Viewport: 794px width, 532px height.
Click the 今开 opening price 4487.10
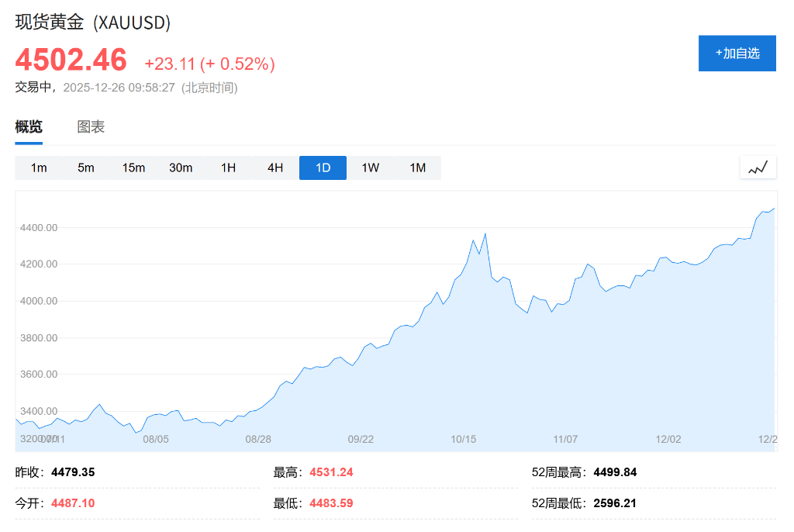point(73,503)
